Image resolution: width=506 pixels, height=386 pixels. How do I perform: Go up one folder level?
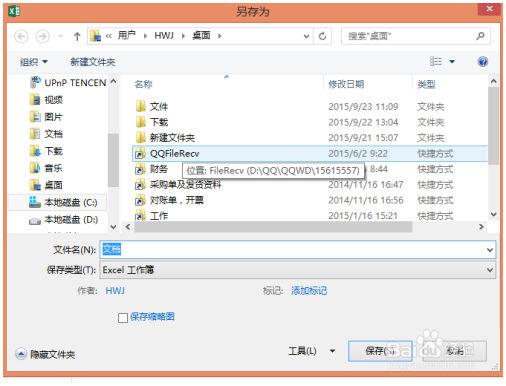click(x=77, y=36)
